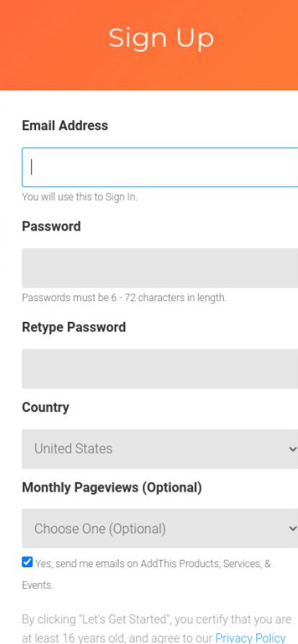Click the Email Address field label

click(x=65, y=126)
